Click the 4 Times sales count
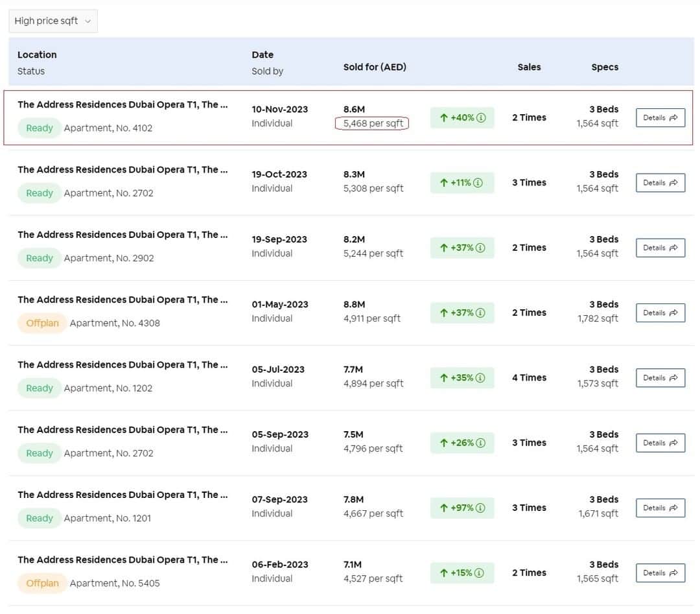This screenshot has width=700, height=614. pyautogui.click(x=529, y=378)
